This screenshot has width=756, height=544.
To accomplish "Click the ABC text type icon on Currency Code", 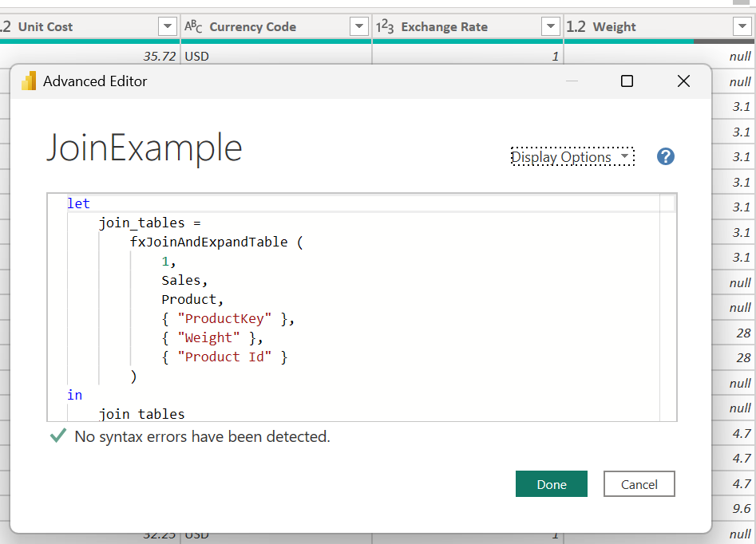I will click(x=193, y=27).
